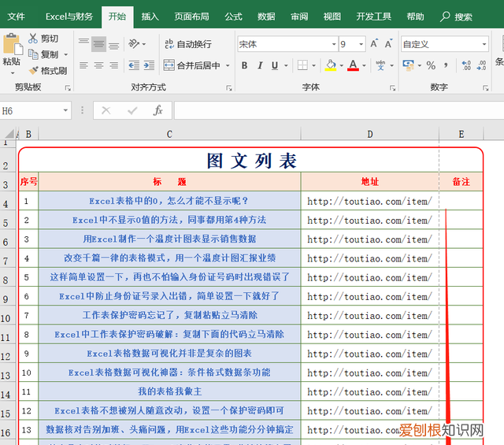The height and width of the screenshot is (445, 504).
Task: Select cell '我的表格我做主'
Action: pos(169,391)
